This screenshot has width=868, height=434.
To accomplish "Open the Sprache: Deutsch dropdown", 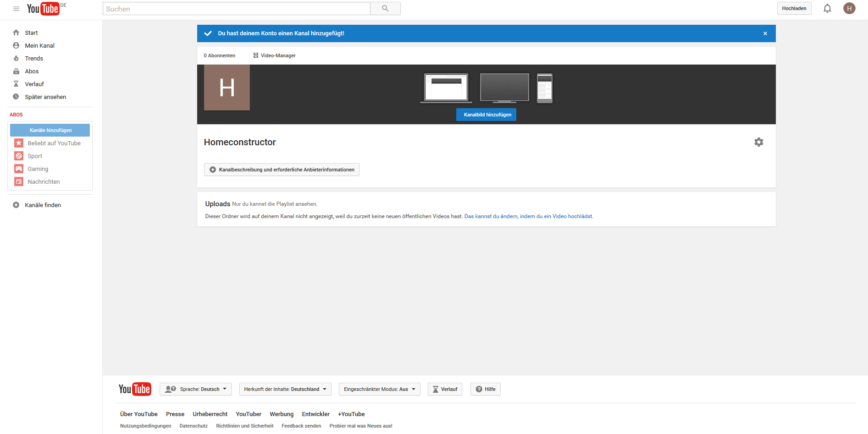I will tap(195, 389).
